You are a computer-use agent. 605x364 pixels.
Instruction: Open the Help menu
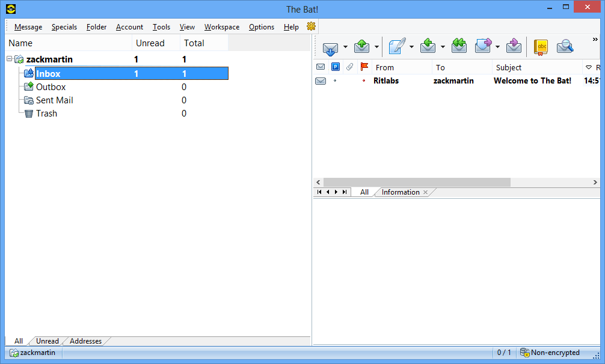click(x=291, y=27)
